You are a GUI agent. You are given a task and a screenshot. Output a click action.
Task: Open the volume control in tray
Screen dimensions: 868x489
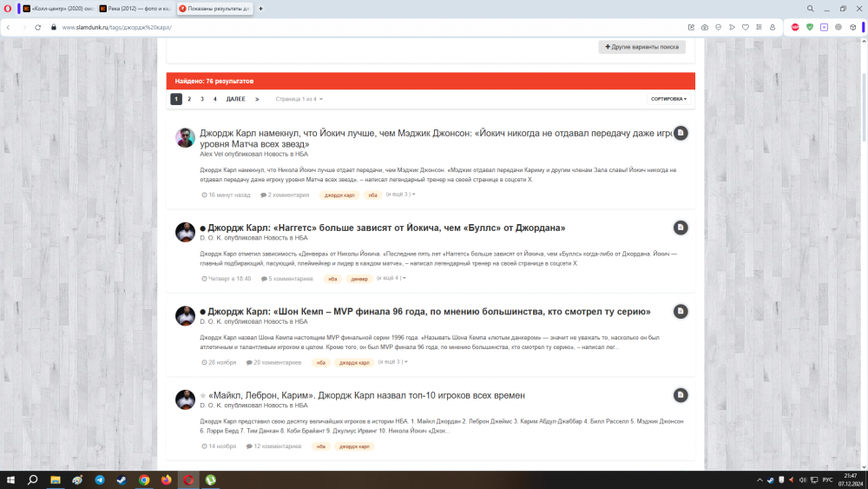(803, 480)
